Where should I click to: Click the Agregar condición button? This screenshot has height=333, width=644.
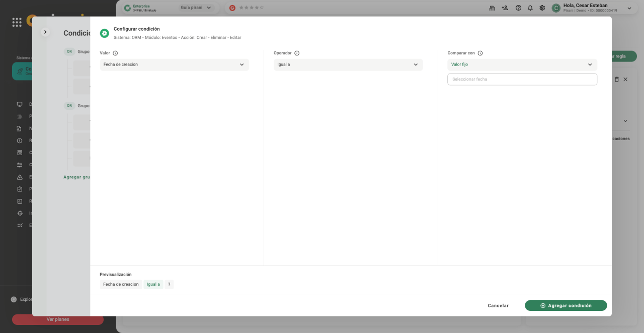tap(566, 306)
